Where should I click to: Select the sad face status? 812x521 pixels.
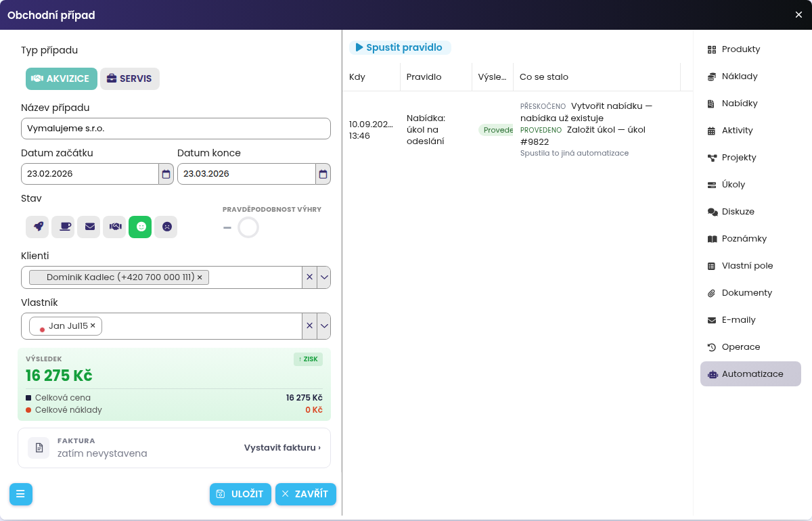(166, 227)
